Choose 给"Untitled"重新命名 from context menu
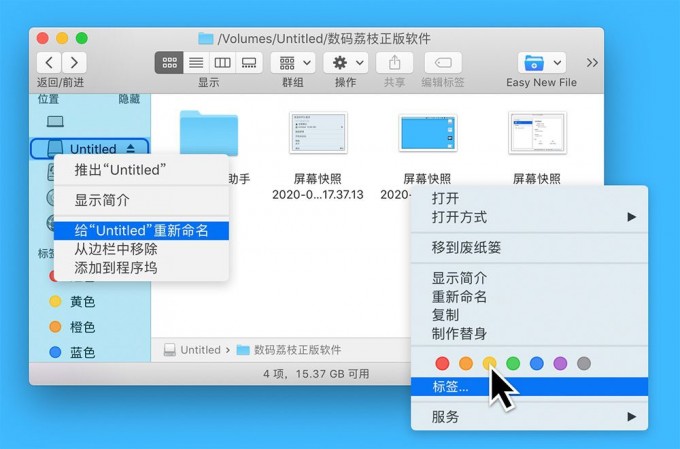 141,230
